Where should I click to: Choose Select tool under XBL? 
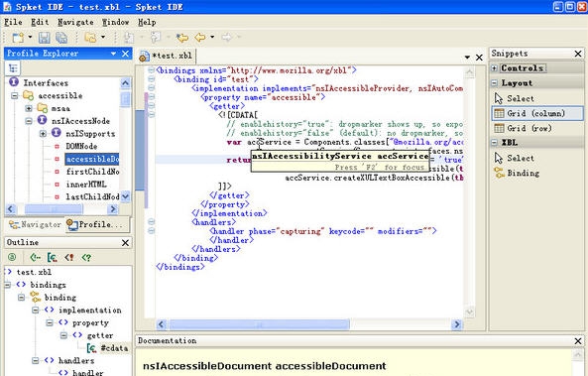coord(536,158)
